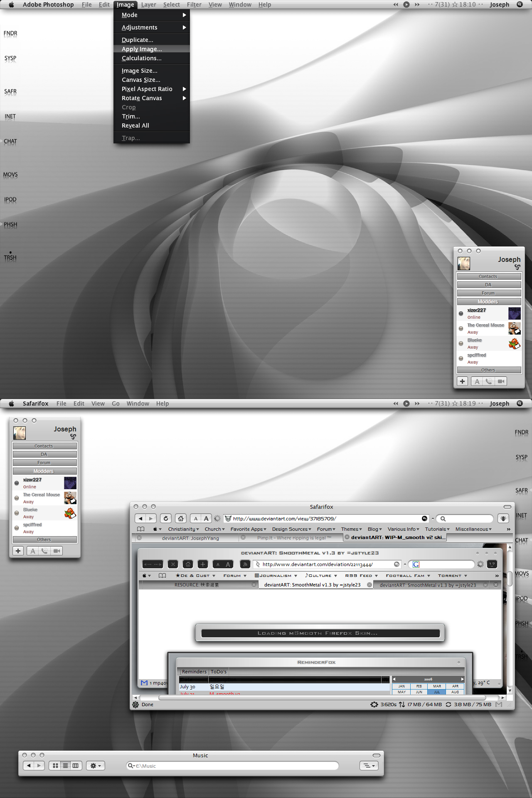Click the Safarifox vertical scrollbar

[510, 579]
